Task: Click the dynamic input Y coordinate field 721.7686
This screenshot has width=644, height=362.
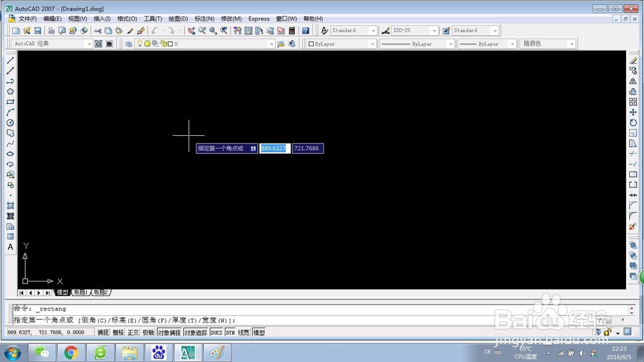Action: (308, 148)
